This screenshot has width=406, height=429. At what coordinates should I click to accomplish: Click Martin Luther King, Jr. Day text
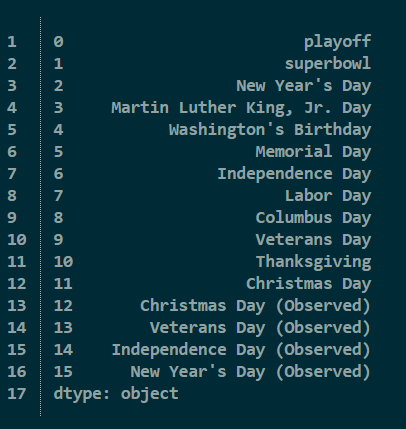tap(241, 108)
